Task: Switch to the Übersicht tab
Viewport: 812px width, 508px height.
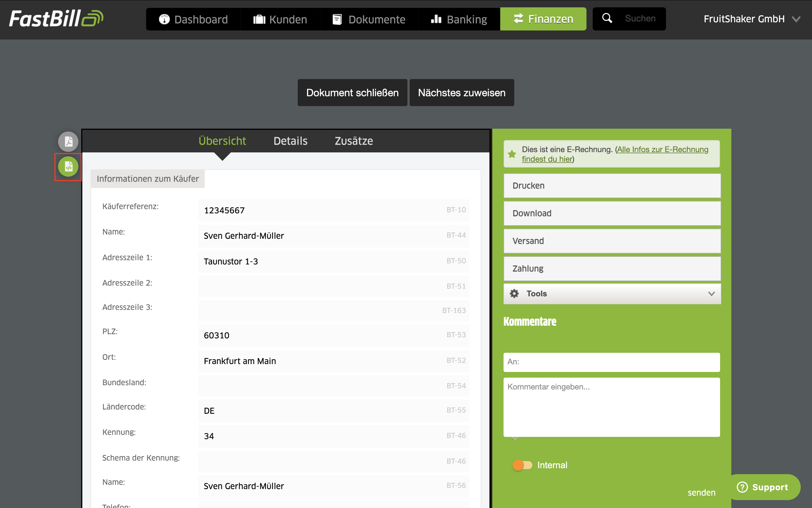Action: tap(222, 141)
